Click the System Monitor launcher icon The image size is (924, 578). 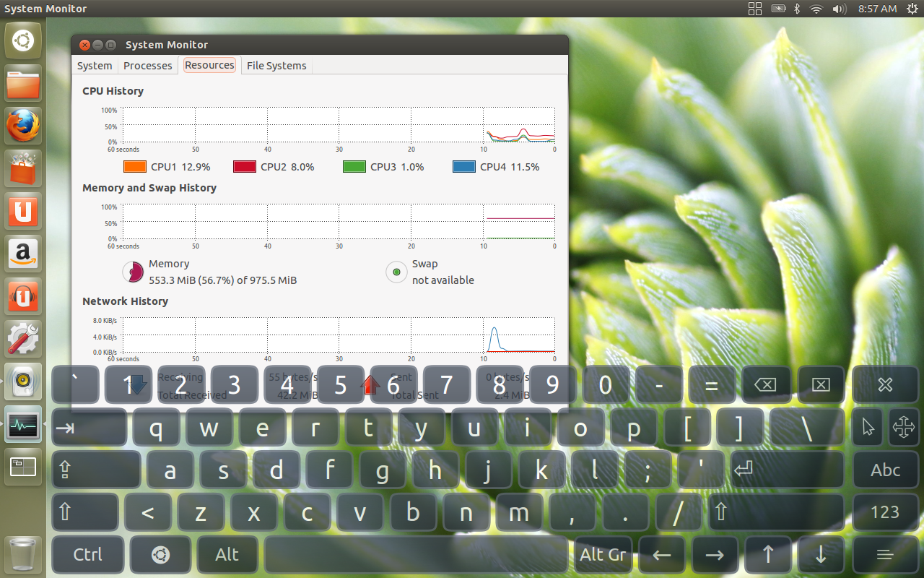(x=23, y=425)
